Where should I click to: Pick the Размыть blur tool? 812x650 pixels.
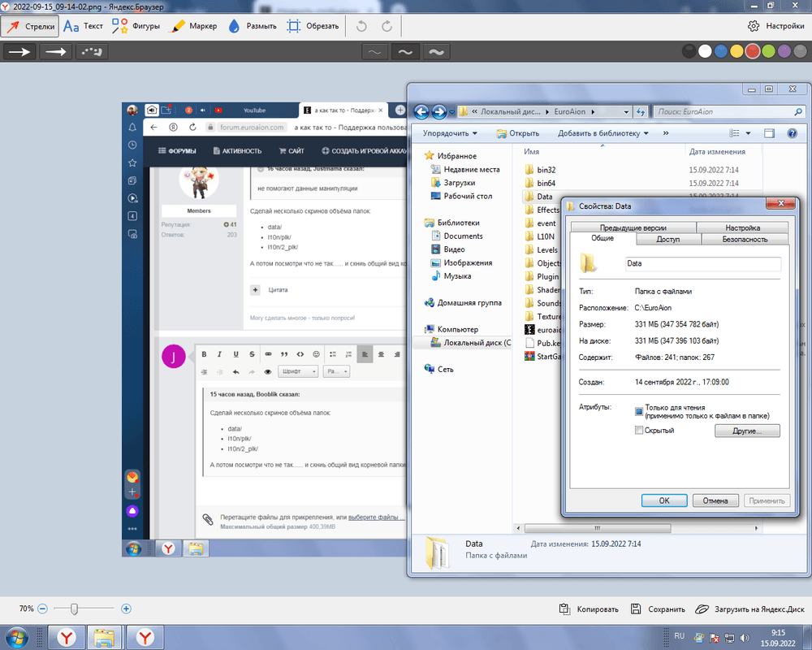click(252, 26)
